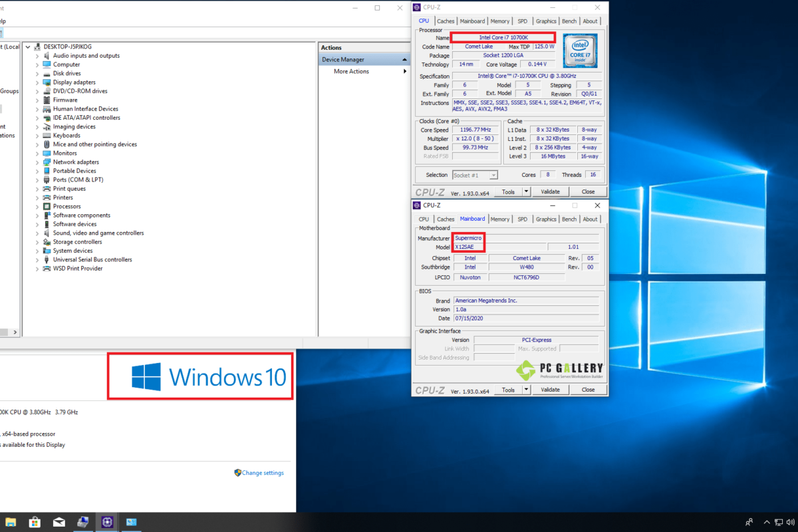Collapse the Device Manager section in Actions pane
798x532 pixels.
point(404,60)
